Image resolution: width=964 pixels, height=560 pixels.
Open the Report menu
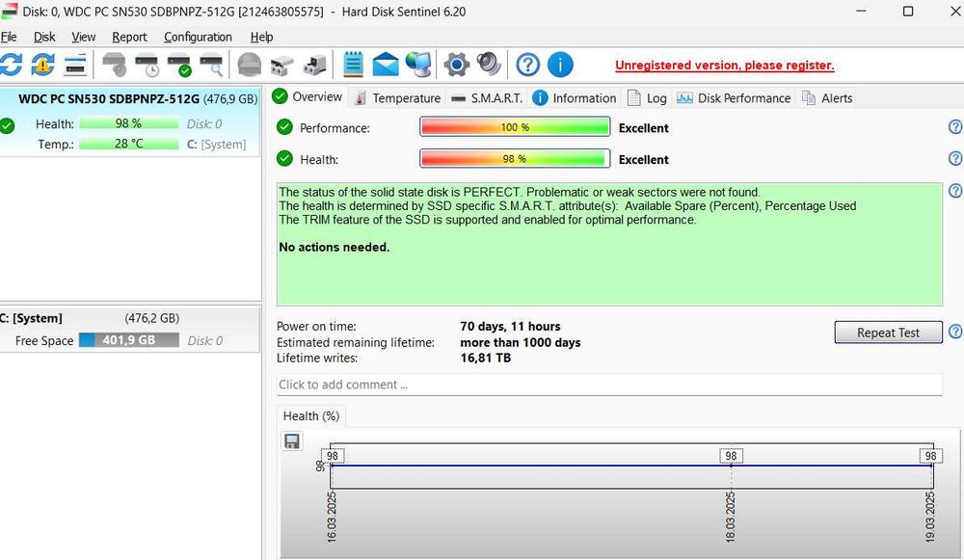point(129,37)
